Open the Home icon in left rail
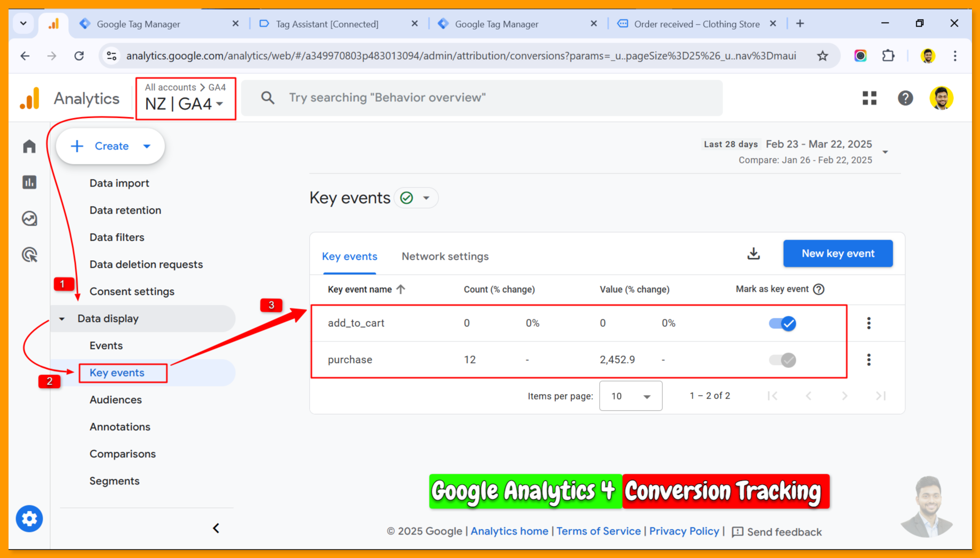The width and height of the screenshot is (980, 558). pos(29,146)
